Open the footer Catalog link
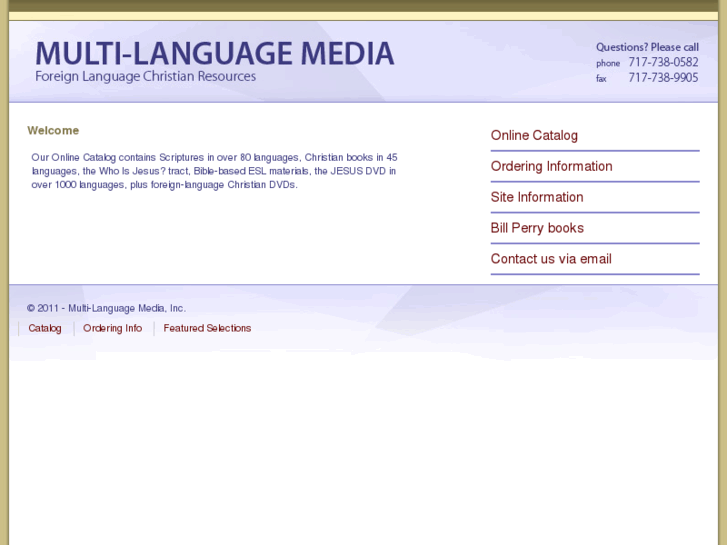Screen dimensions: 727x545 [x=45, y=328]
